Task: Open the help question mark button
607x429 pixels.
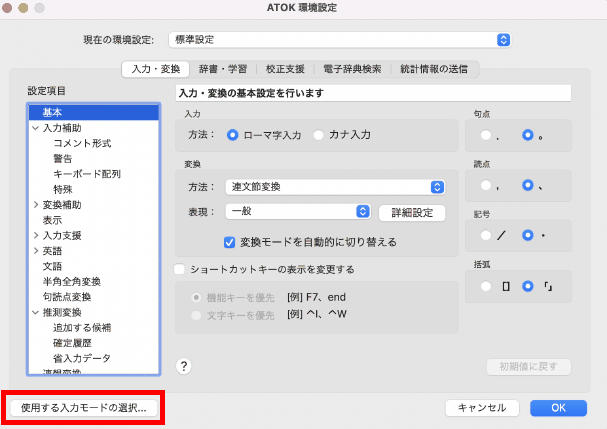Action: [x=184, y=366]
